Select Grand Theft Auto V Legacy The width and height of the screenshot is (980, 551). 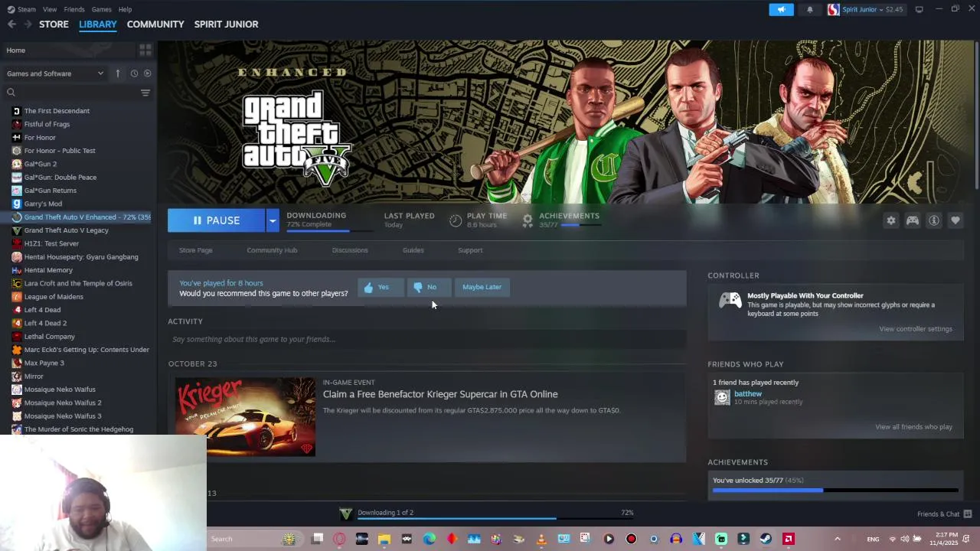[66, 230]
